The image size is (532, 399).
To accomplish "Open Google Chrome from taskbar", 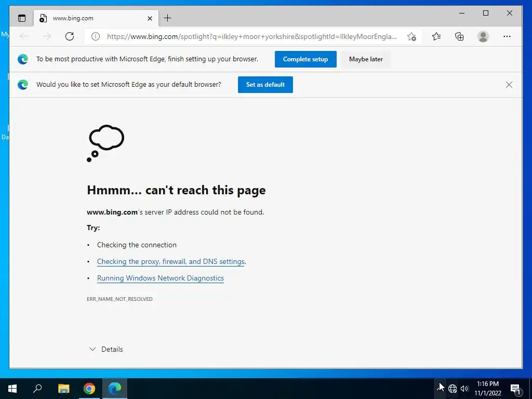I will 89,389.
